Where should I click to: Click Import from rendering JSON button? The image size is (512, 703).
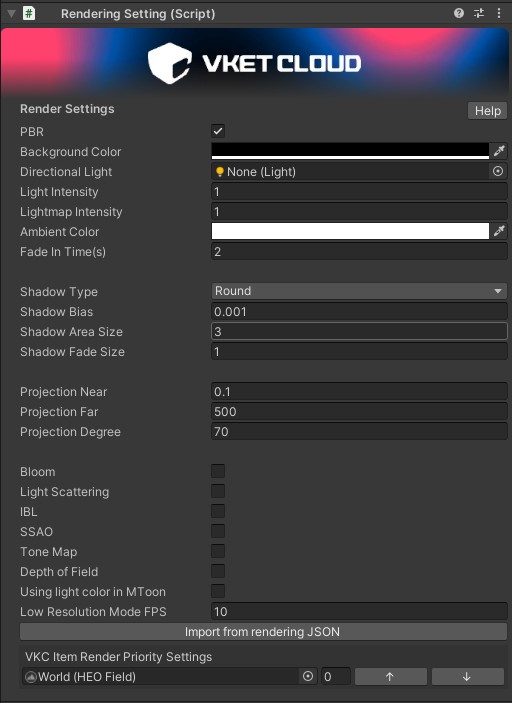(x=263, y=632)
